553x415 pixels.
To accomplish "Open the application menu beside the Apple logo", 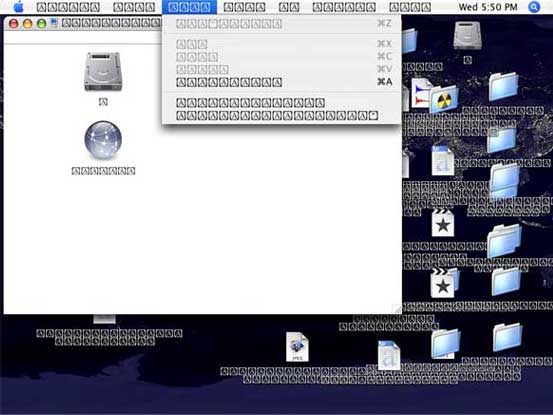I will 68,7.
